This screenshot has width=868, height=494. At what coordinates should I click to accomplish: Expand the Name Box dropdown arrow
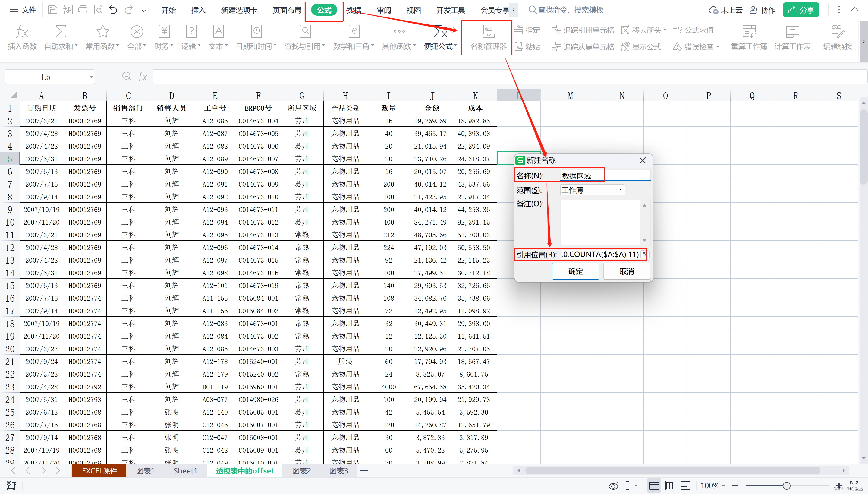click(x=91, y=77)
